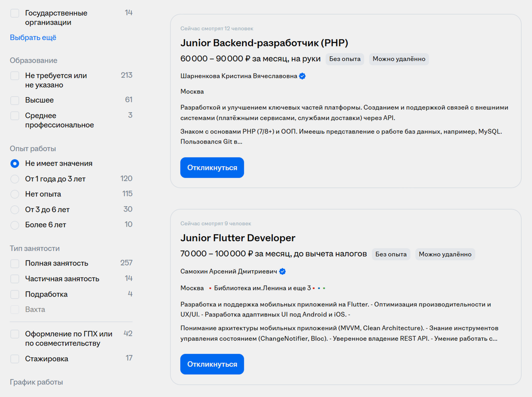Open employer 'Самохин Арсений Дмитриевич' profile
The height and width of the screenshot is (397, 532).
pos(228,272)
